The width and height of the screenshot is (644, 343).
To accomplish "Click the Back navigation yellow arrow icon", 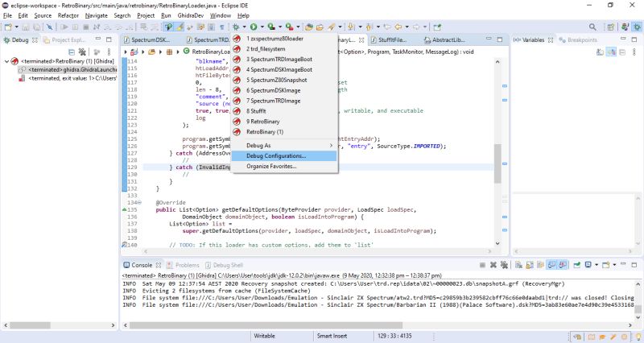I will pyautogui.click(x=398, y=27).
